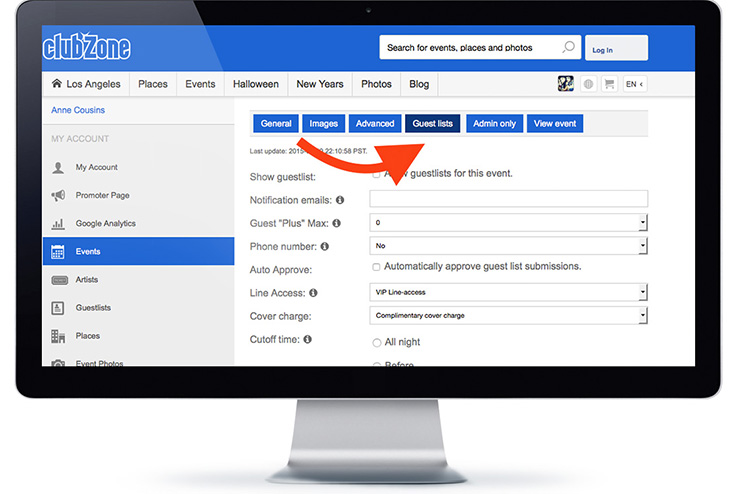Viewport: 738px width, 494px height.
Task: Switch to the Guest lists tab
Action: 433,123
